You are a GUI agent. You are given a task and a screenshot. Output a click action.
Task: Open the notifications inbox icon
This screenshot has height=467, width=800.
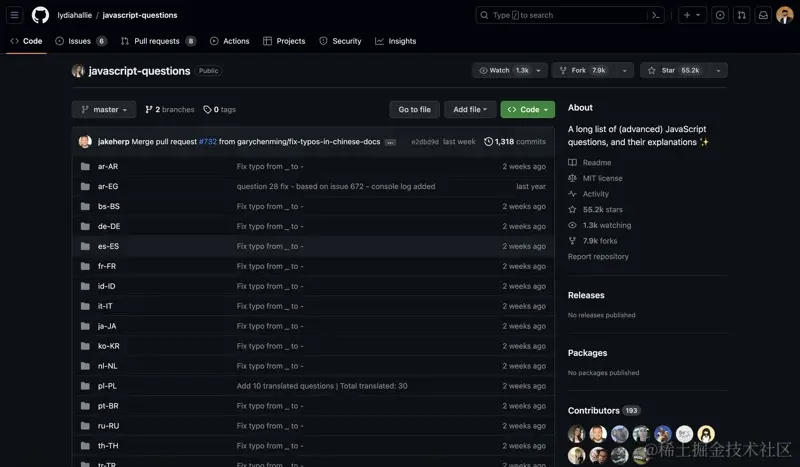click(x=763, y=15)
